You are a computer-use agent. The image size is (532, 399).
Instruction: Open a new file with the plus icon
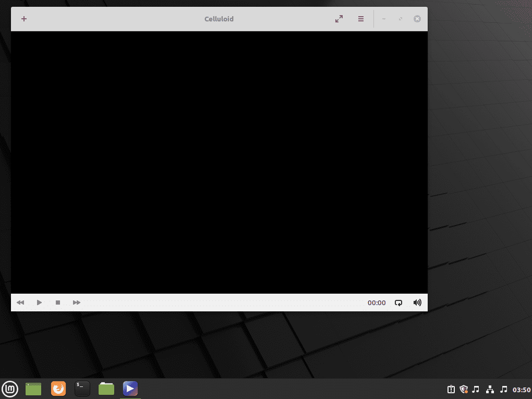click(23, 19)
